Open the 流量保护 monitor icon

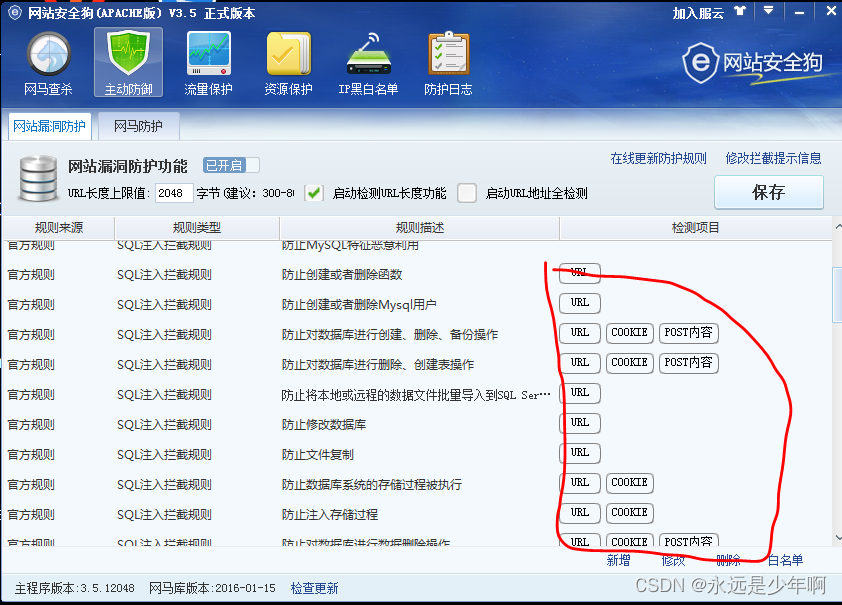208,63
